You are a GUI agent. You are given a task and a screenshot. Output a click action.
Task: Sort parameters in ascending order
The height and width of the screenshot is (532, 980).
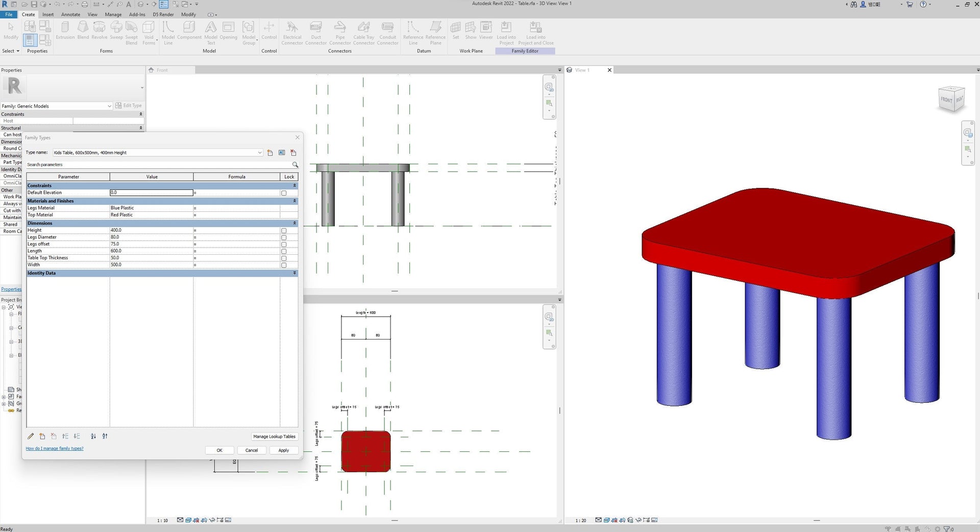(x=93, y=437)
